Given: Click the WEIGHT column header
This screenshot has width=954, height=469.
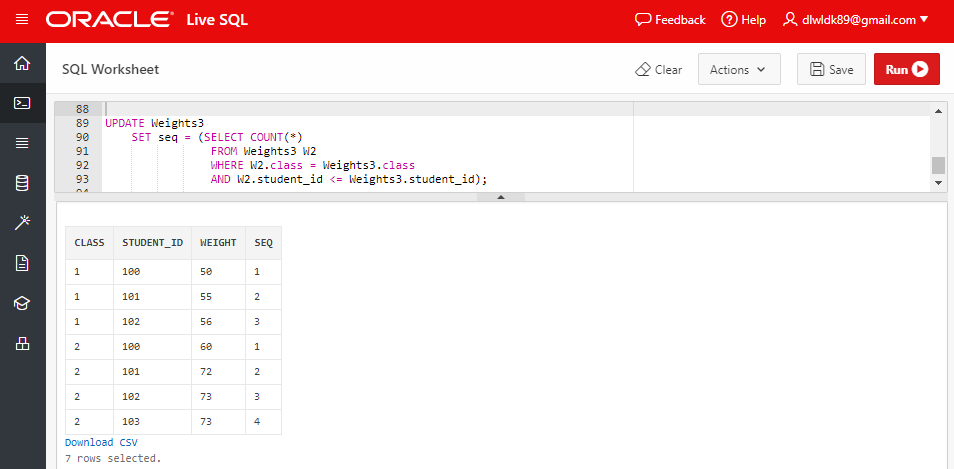Looking at the screenshot, I should point(218,243).
